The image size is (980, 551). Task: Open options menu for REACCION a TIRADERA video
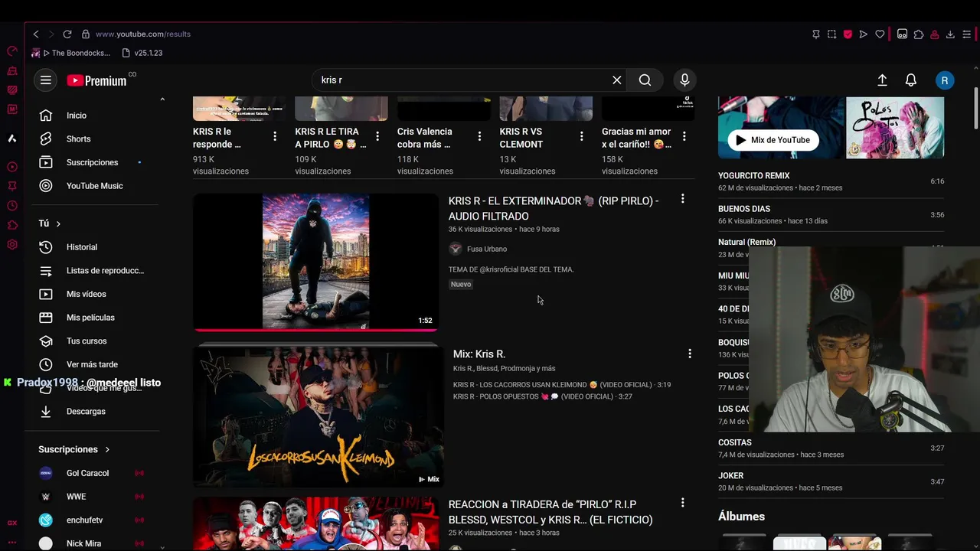(x=682, y=503)
